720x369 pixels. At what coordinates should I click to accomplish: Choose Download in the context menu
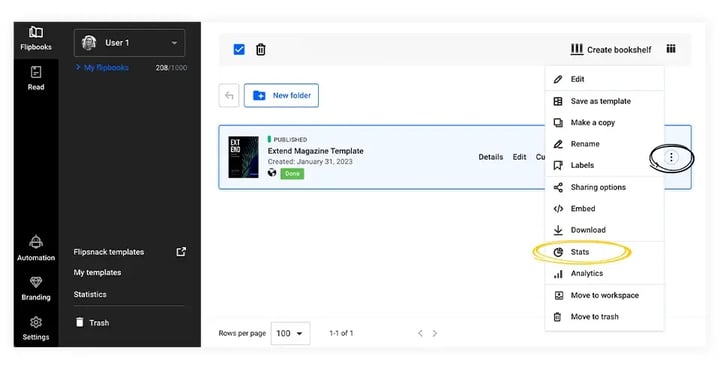point(604,230)
